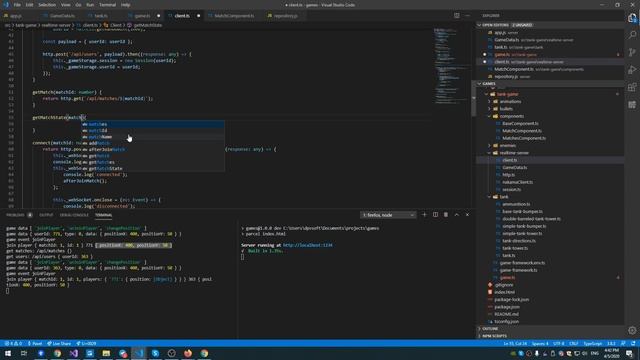Open the Windows Start menu
The width and height of the screenshot is (640, 360).
click(8, 353)
